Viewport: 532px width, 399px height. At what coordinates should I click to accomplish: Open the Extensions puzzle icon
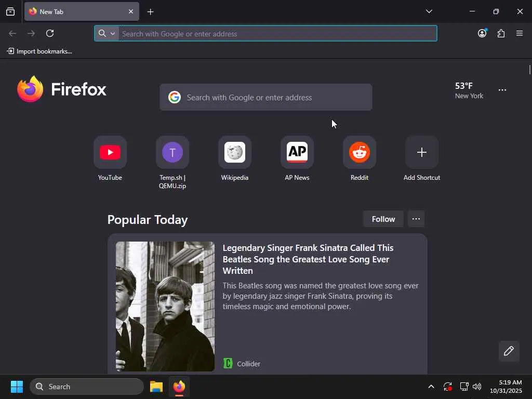pos(501,33)
